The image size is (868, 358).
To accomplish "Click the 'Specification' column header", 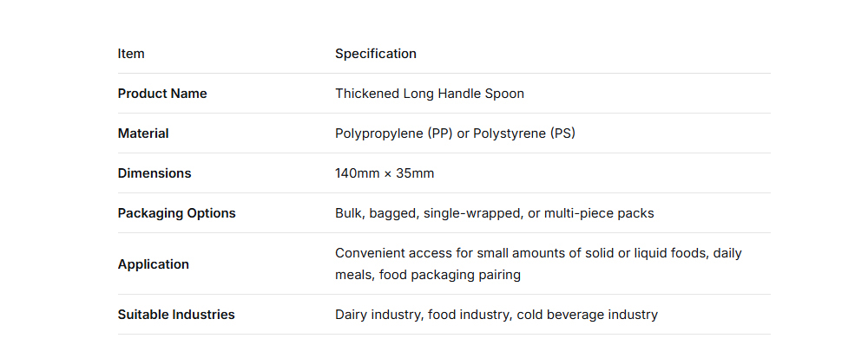I will coord(376,54).
